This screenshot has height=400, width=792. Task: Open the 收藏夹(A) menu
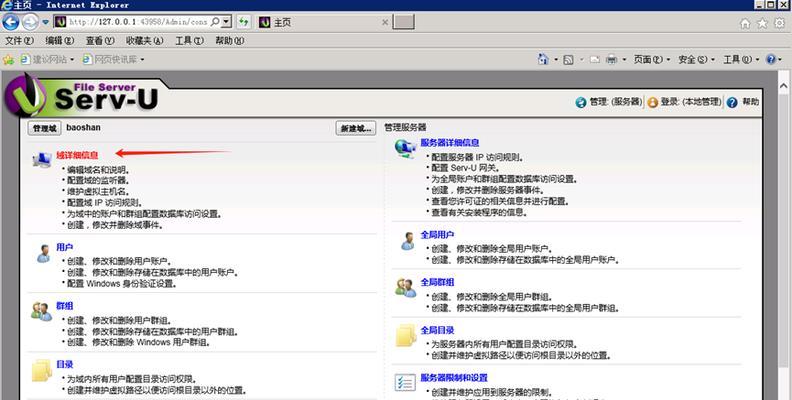tap(144, 40)
